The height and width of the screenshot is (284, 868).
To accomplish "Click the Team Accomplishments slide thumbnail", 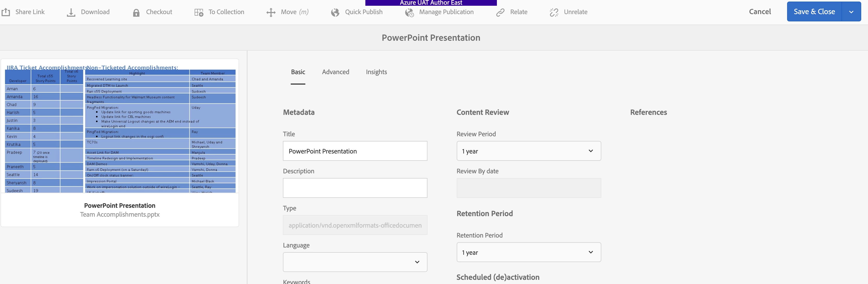I will [x=120, y=130].
